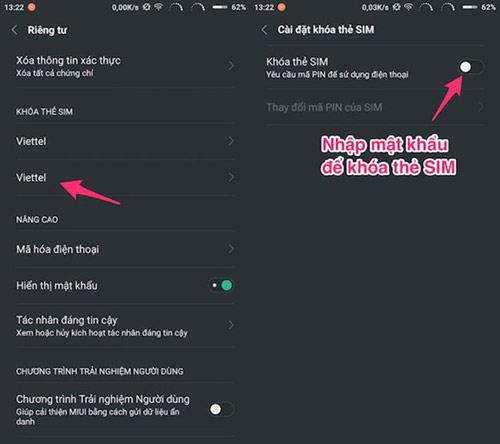Go back from the Riêng tư screen
Screen dimensions: 500x444
pyautogui.click(x=14, y=30)
